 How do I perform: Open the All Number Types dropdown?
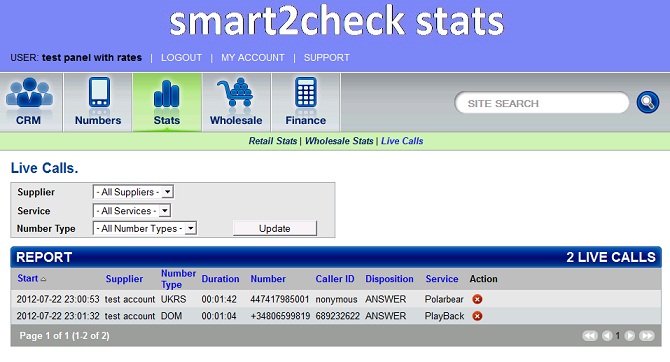[x=144, y=229]
